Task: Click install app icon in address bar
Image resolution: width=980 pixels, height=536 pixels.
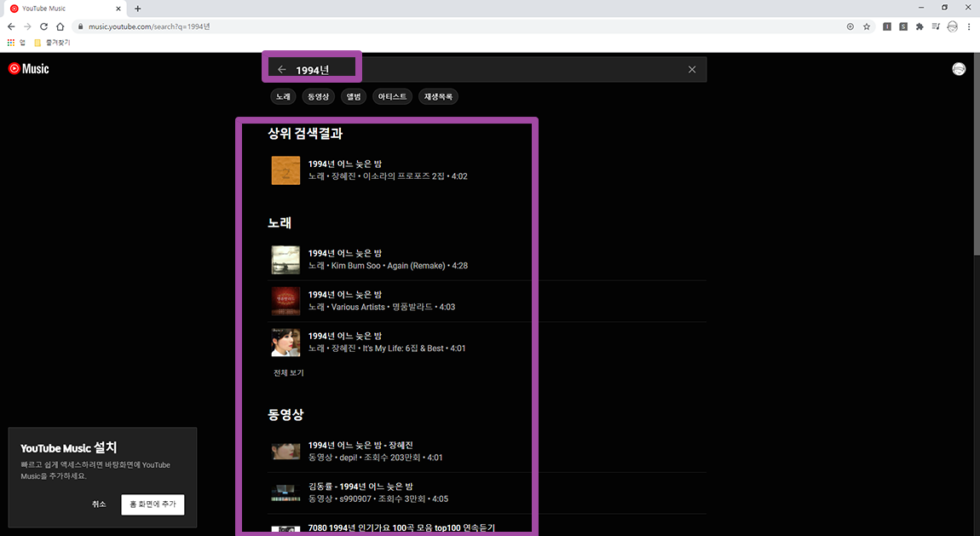Action: 850,27
